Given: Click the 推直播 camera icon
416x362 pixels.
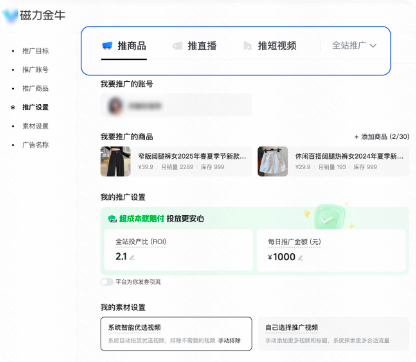Looking at the screenshot, I should pos(178,46).
